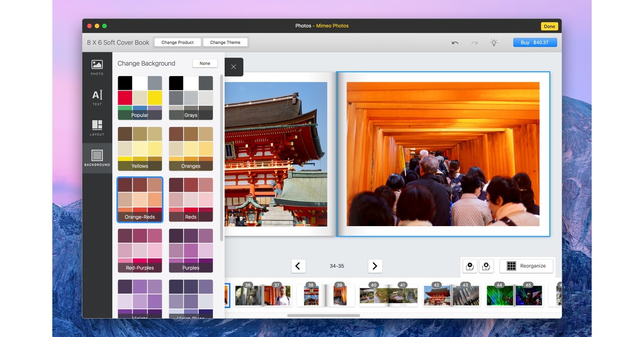Undo the last edit
644x337 pixels.
(x=454, y=42)
